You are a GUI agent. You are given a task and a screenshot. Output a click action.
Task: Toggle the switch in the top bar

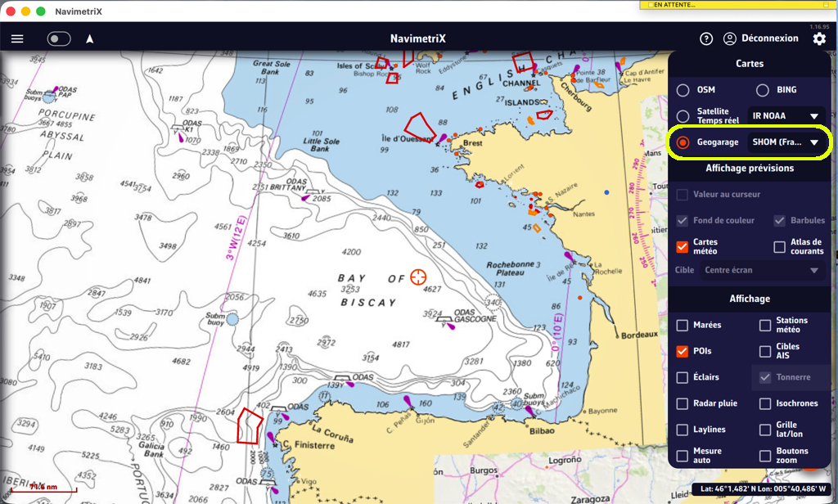tap(59, 38)
